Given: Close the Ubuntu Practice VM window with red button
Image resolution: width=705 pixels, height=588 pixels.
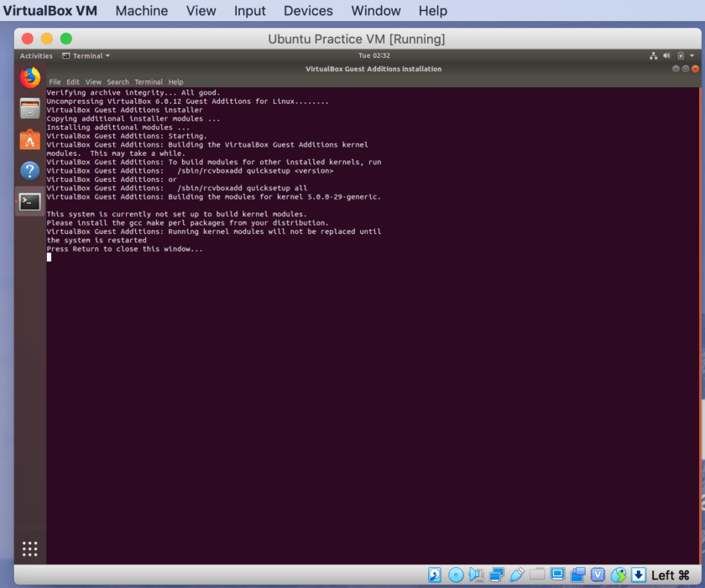Looking at the screenshot, I should [x=28, y=39].
